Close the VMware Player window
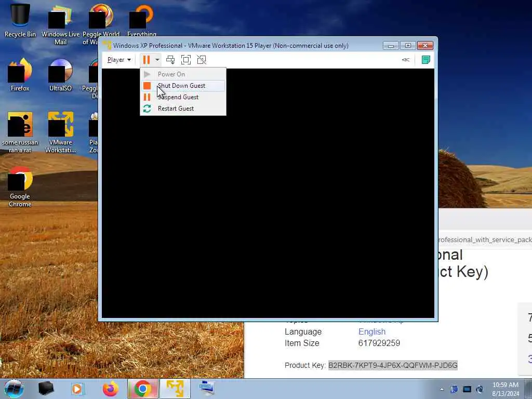 pyautogui.click(x=425, y=46)
